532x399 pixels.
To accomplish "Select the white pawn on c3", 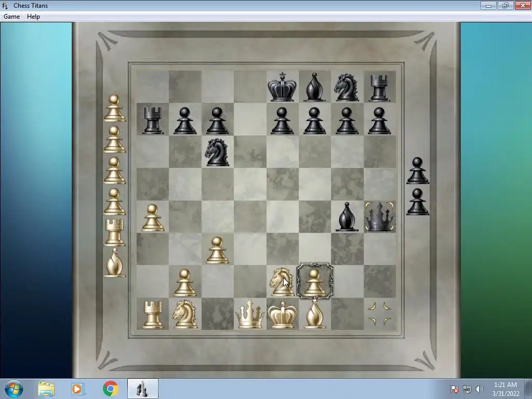I will [x=218, y=250].
